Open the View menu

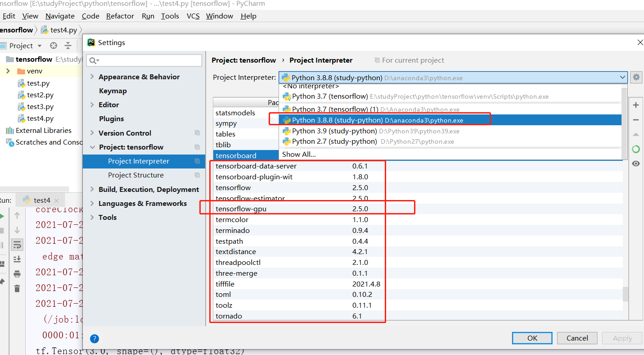(x=30, y=16)
